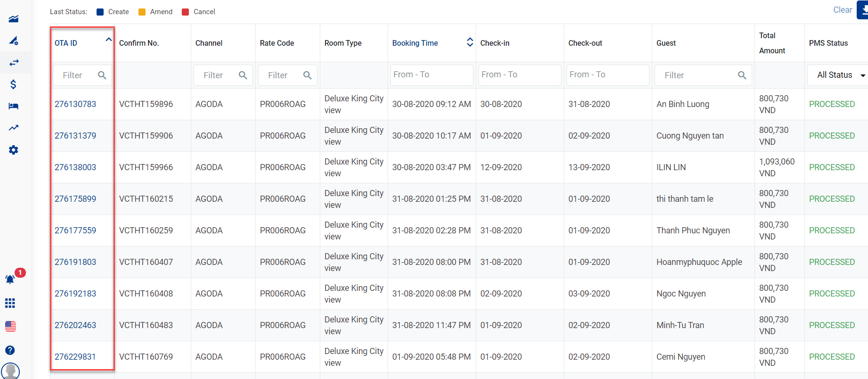Open the dollar sign rates icon
Viewport: 868px width, 379px height.
[x=14, y=84]
